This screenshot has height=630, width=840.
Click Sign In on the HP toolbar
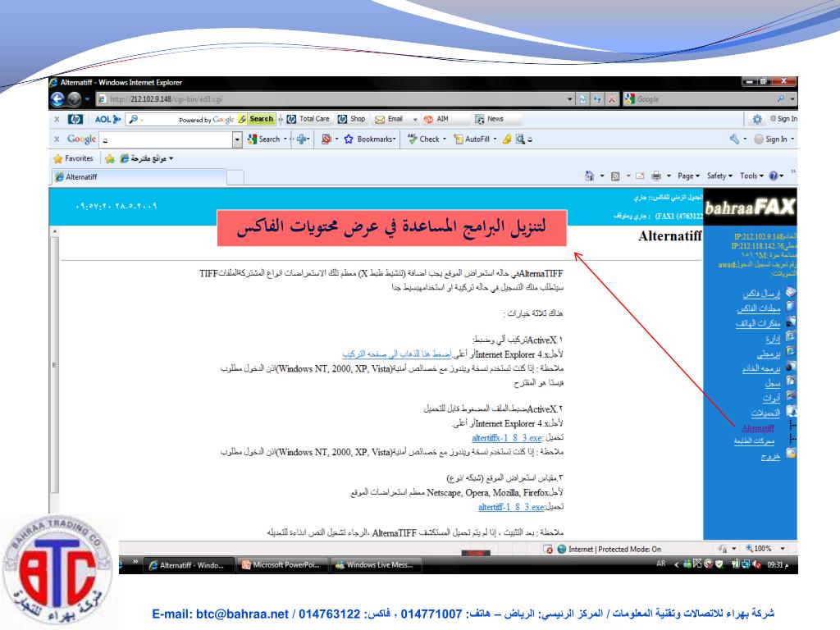point(783,119)
